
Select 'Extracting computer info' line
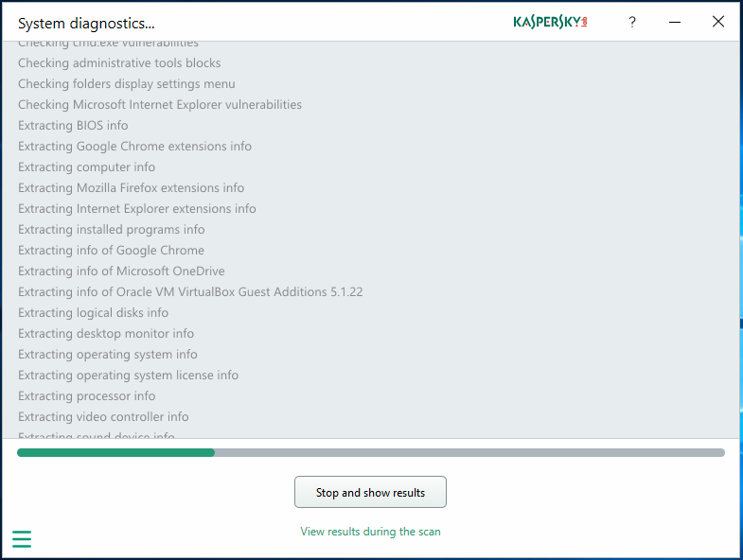pyautogui.click(x=87, y=167)
